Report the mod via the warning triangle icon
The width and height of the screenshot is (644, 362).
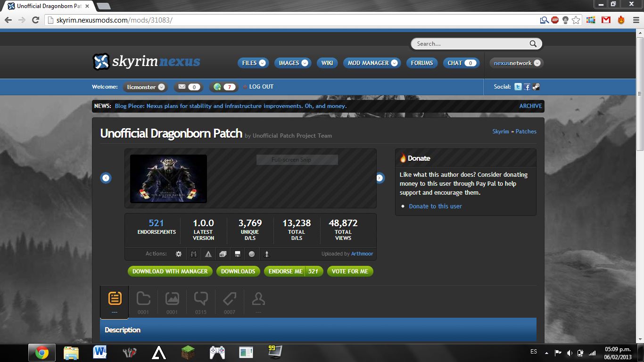point(208,254)
